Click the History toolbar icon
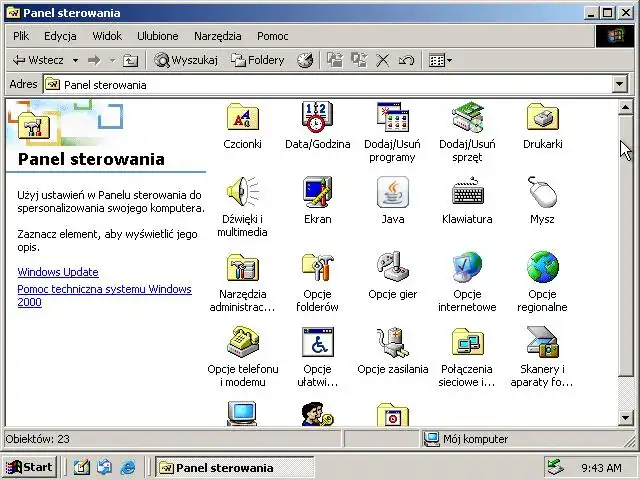 pos(305,60)
